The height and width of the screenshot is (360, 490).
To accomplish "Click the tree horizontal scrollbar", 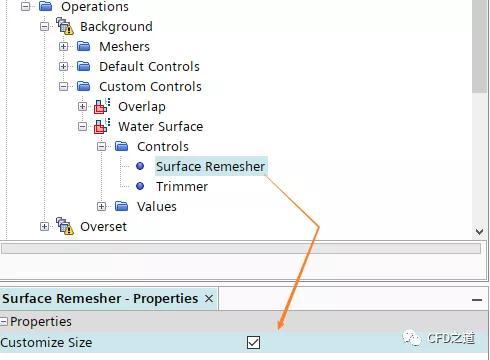I will tap(241, 248).
